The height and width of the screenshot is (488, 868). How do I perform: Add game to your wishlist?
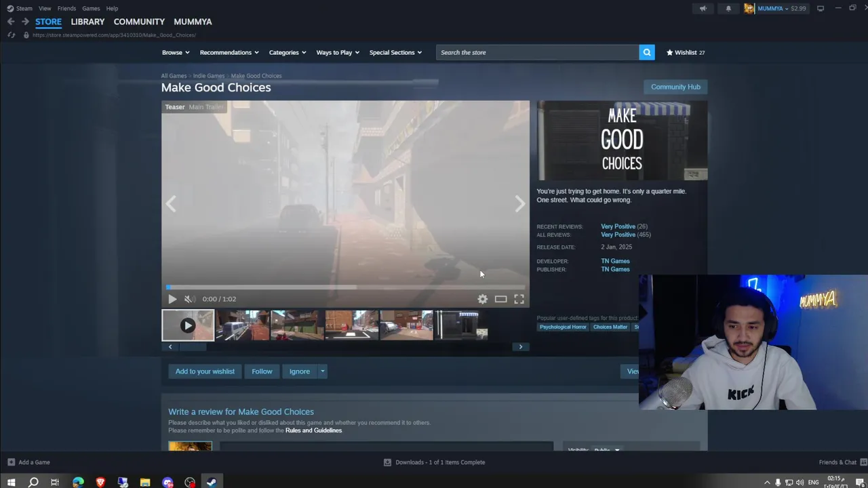click(x=205, y=371)
